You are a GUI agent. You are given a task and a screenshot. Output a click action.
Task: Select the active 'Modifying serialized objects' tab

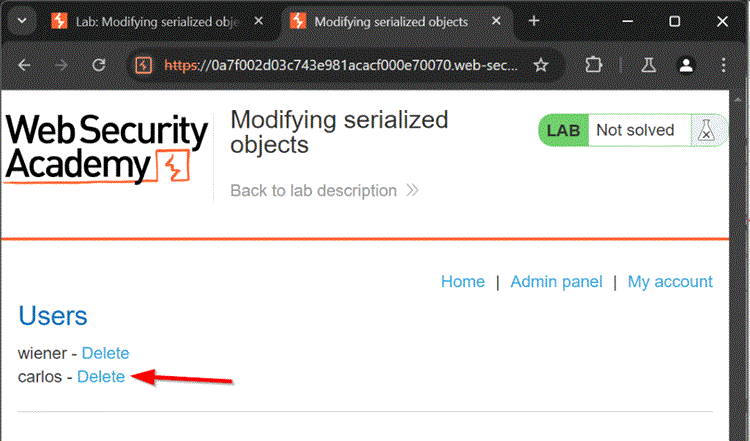click(x=390, y=21)
